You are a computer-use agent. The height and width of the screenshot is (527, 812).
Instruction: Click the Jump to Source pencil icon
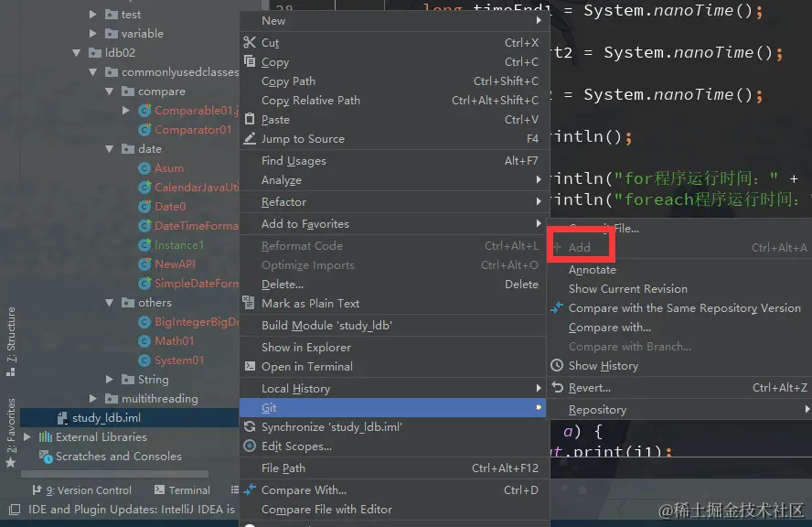(250, 138)
